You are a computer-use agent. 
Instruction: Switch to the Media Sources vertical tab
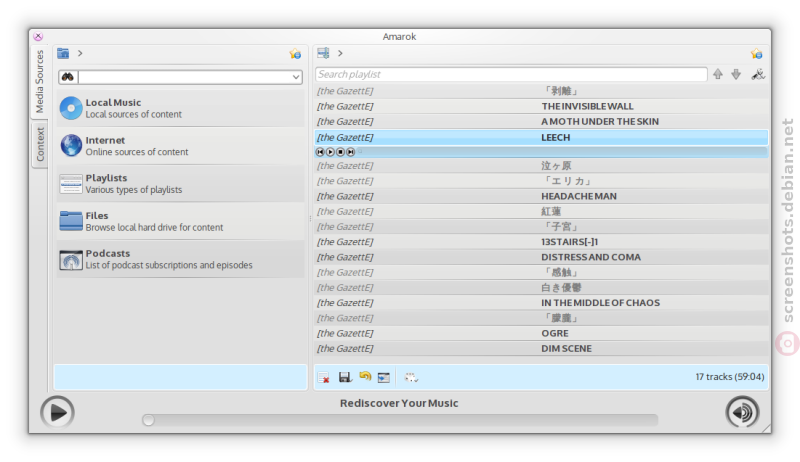tap(39, 82)
